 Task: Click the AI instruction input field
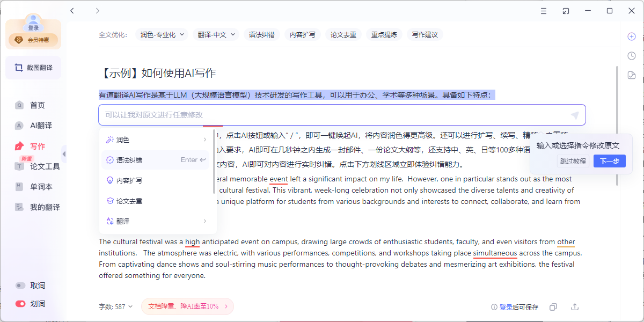pos(333,115)
